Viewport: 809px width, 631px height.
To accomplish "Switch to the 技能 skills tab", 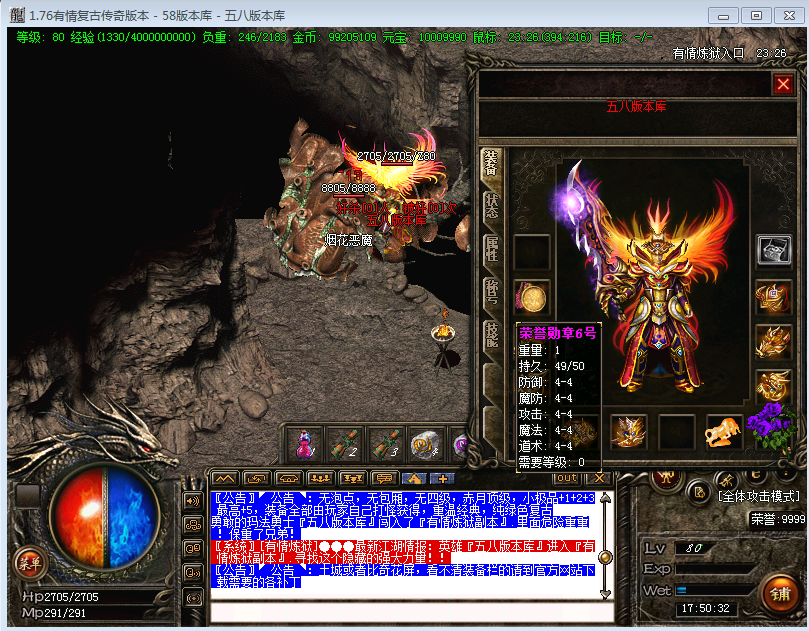I will pos(491,334).
